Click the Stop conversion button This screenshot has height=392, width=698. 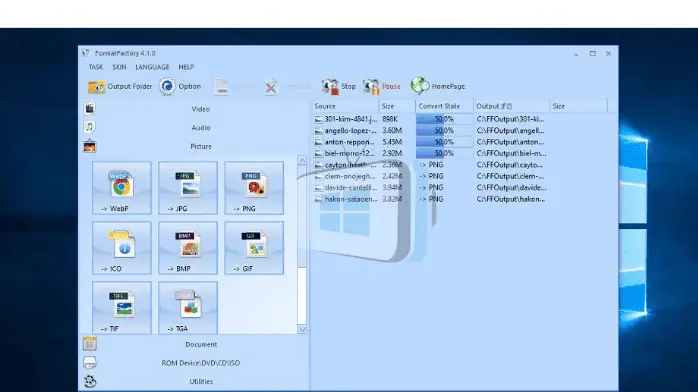339,86
